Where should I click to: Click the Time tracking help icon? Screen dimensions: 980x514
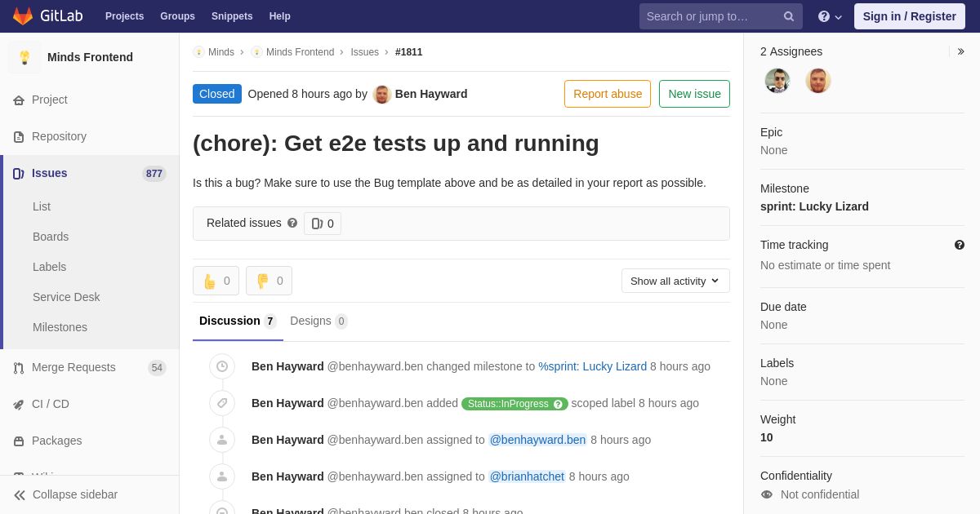point(960,245)
